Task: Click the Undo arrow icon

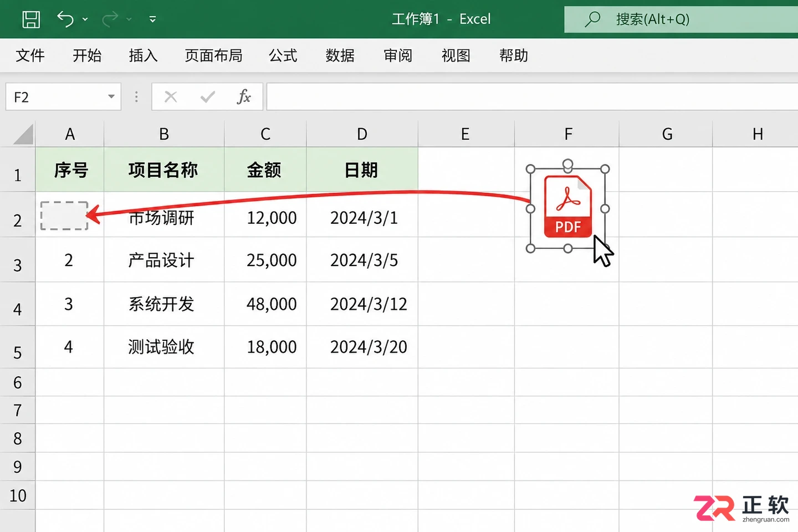Action: [65, 19]
